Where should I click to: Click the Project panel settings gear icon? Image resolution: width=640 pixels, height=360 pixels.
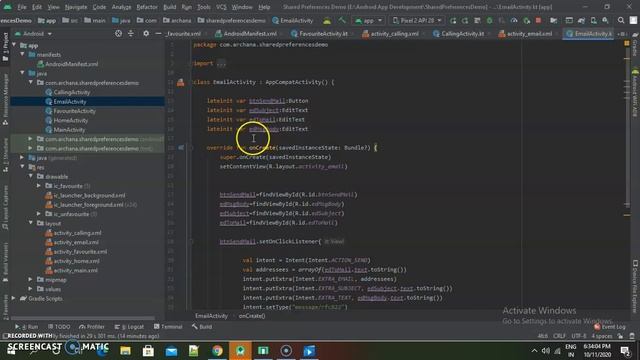coord(146,33)
